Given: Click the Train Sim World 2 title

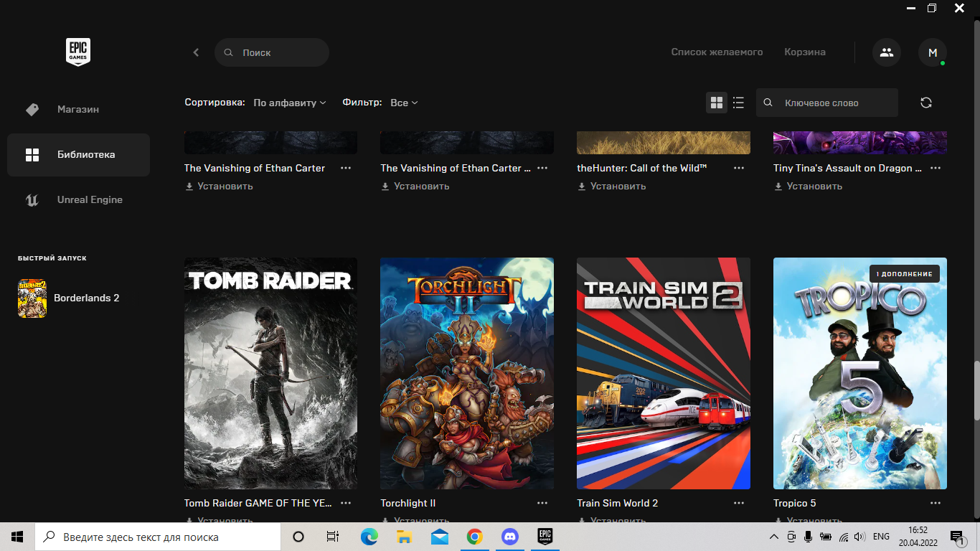Looking at the screenshot, I should coord(618,503).
